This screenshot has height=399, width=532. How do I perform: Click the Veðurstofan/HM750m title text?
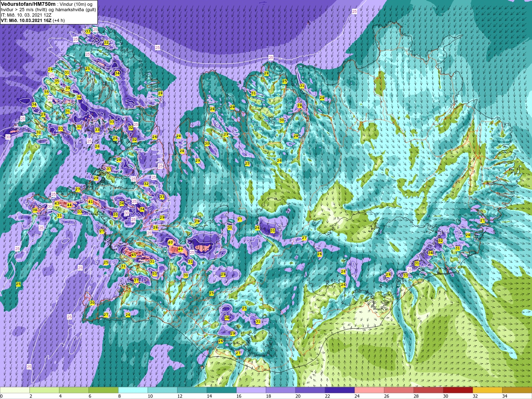coord(28,4)
